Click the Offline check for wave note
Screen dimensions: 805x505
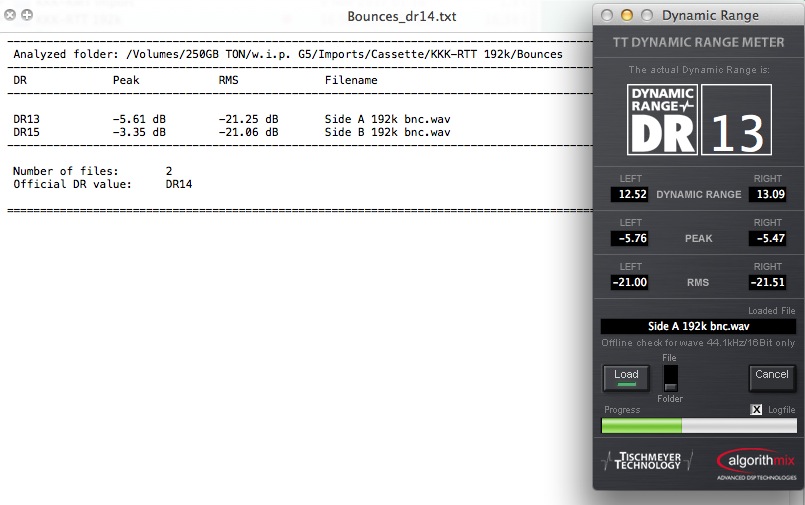[698, 343]
